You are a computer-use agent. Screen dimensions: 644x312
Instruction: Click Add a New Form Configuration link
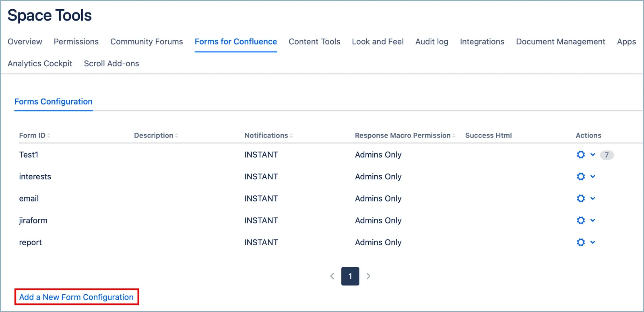tap(76, 297)
